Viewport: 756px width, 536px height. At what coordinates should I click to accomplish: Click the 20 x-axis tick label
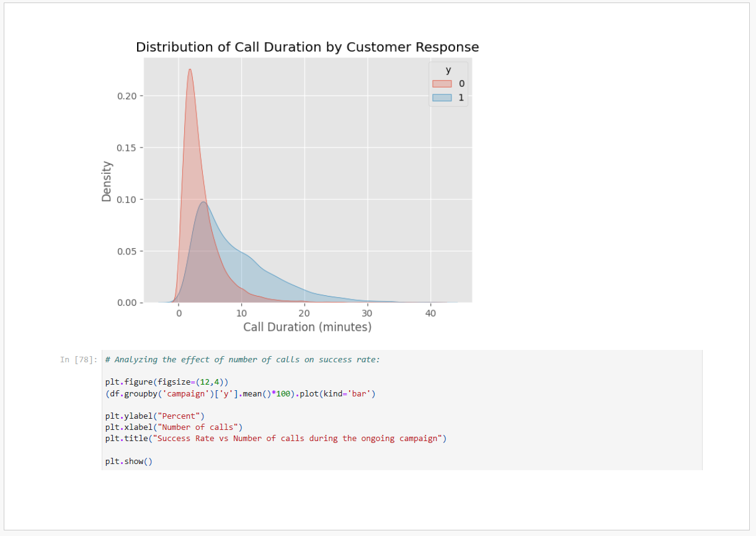pos(305,313)
